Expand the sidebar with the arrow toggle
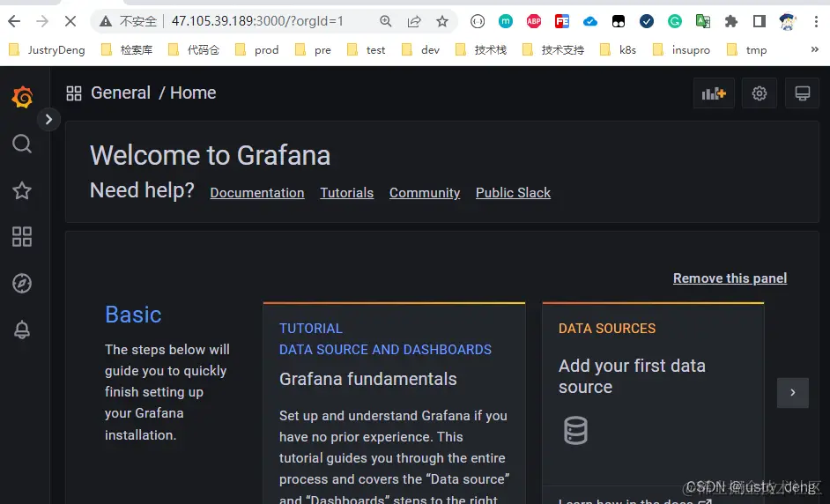The image size is (830, 504). [48, 119]
